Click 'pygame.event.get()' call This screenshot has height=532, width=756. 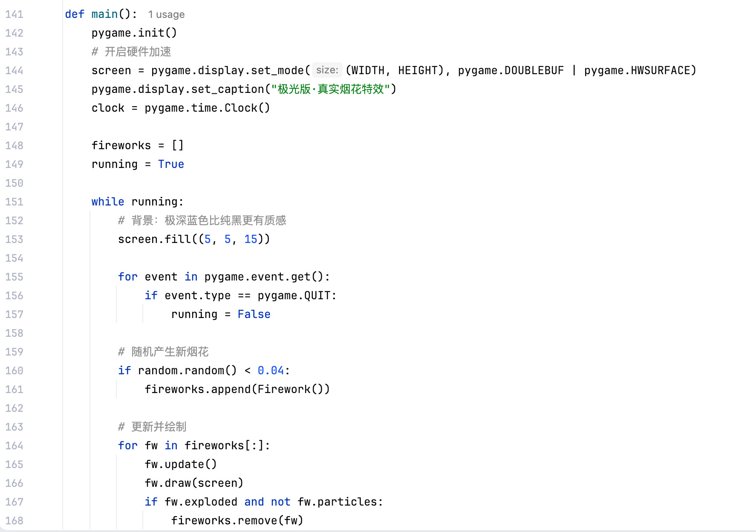pyautogui.click(x=264, y=277)
